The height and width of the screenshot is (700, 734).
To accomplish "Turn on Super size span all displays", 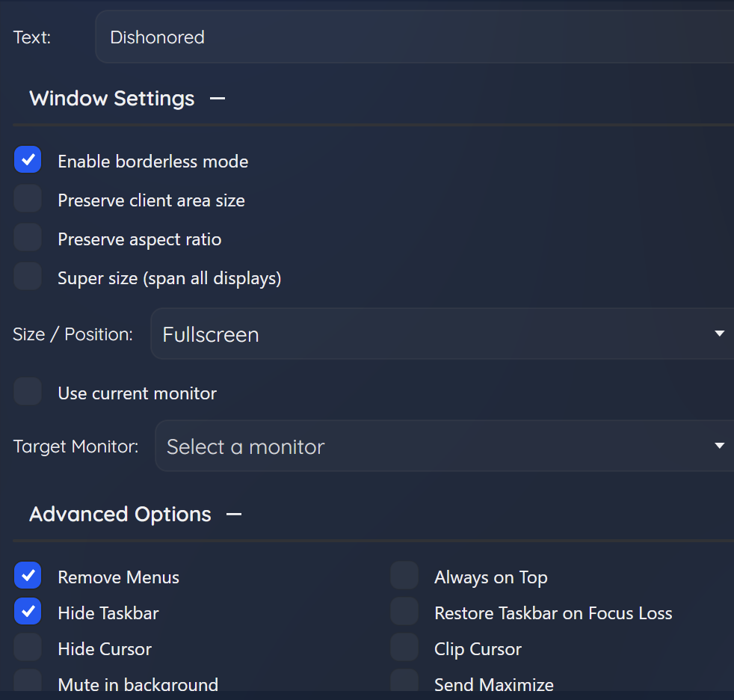I will point(28,277).
